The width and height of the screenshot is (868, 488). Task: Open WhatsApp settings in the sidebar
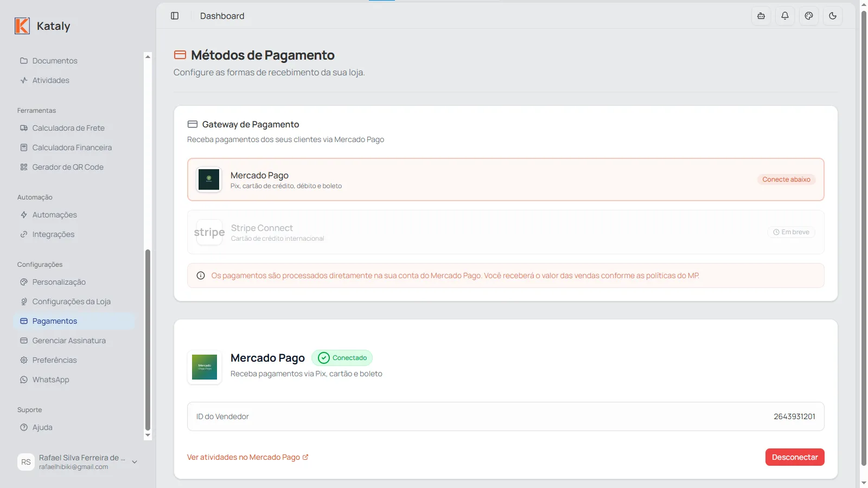pyautogui.click(x=74, y=380)
